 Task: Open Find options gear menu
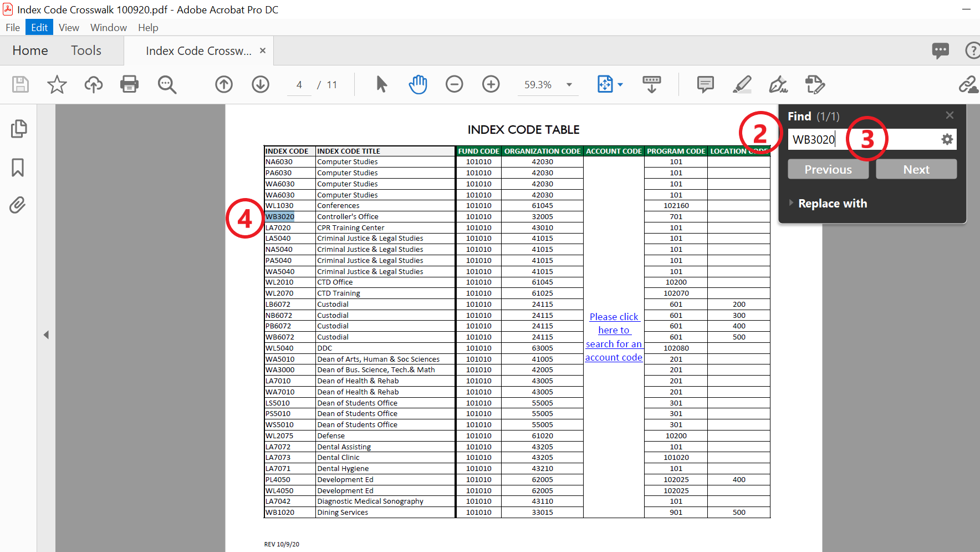click(x=947, y=139)
